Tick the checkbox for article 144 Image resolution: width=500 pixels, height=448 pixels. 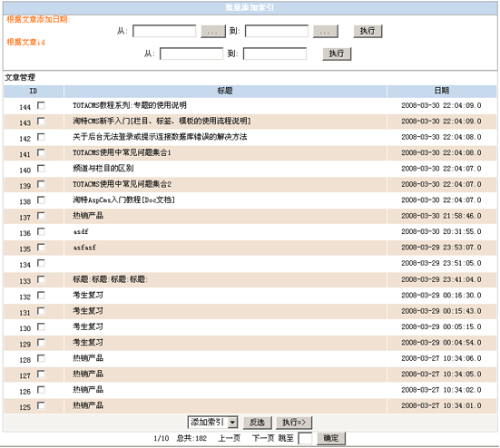(x=41, y=105)
